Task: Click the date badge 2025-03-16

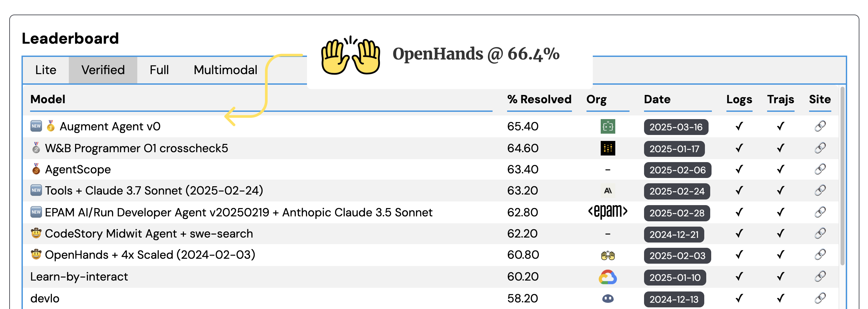Action: [676, 127]
